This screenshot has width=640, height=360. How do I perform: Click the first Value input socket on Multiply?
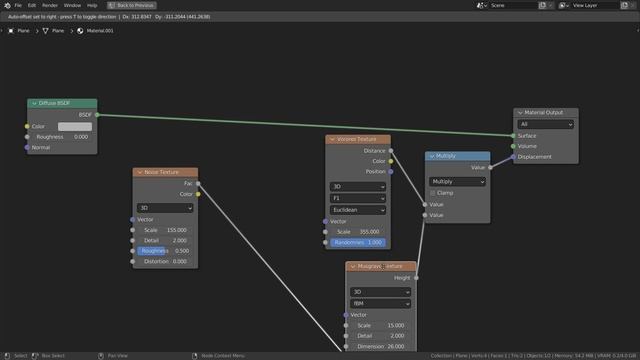[425, 204]
